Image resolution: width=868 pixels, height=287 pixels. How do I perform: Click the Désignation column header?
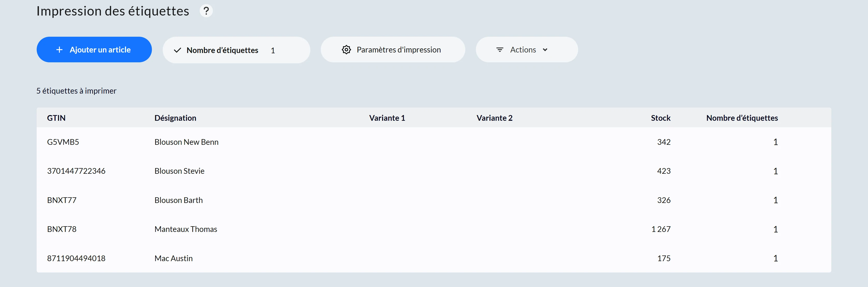(175, 118)
